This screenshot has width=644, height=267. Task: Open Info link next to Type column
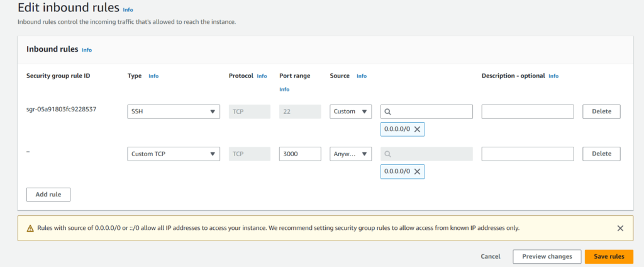click(153, 76)
